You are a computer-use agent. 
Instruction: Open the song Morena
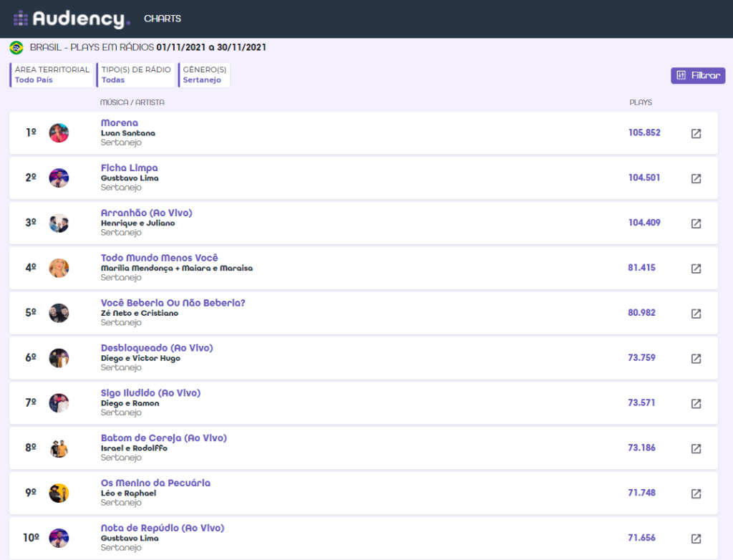(120, 122)
